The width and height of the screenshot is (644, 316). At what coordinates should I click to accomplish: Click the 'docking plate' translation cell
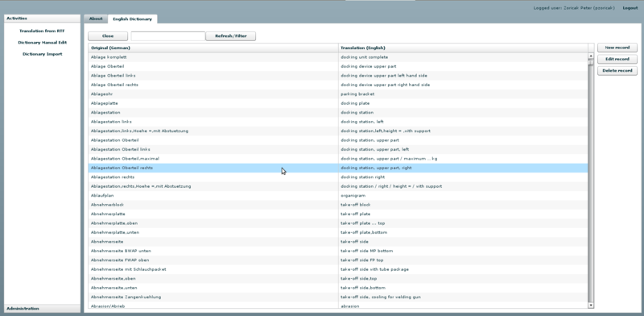(464, 103)
